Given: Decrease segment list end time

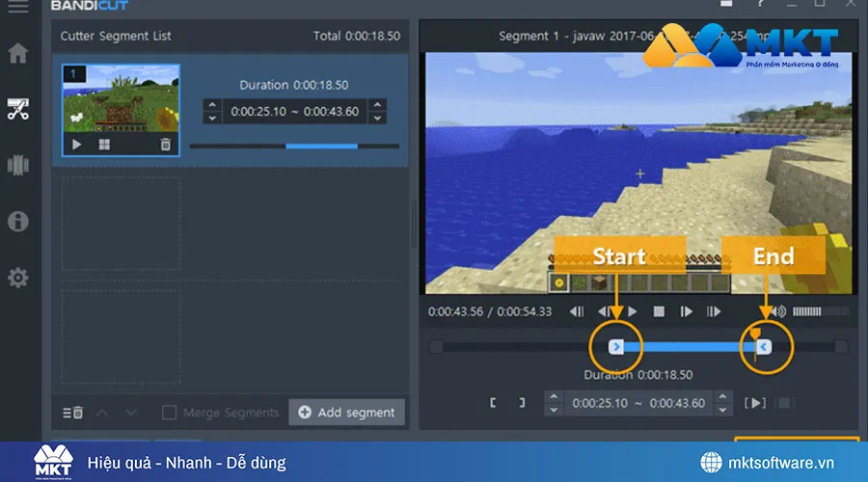Looking at the screenshot, I should [377, 118].
